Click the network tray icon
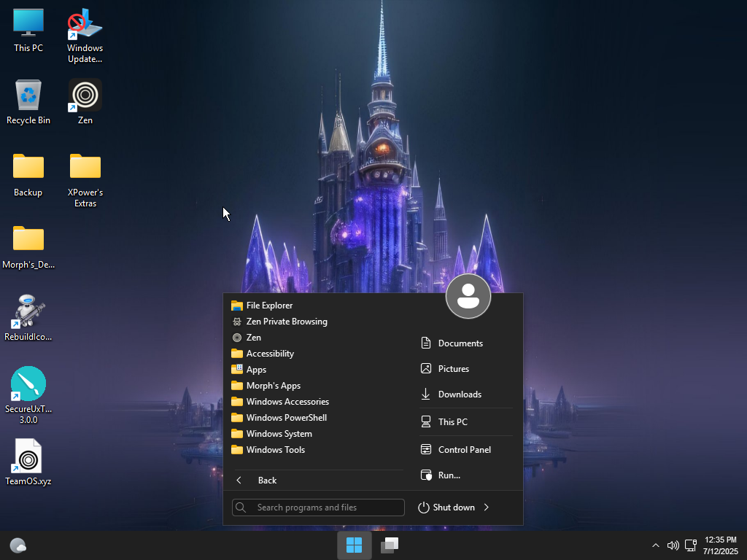Image resolution: width=747 pixels, height=560 pixels. [691, 545]
